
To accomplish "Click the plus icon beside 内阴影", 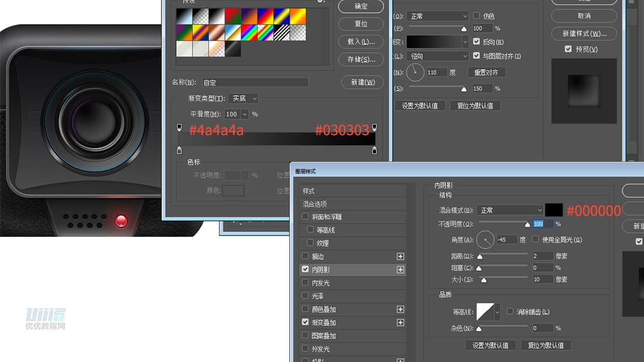I will tap(400, 270).
